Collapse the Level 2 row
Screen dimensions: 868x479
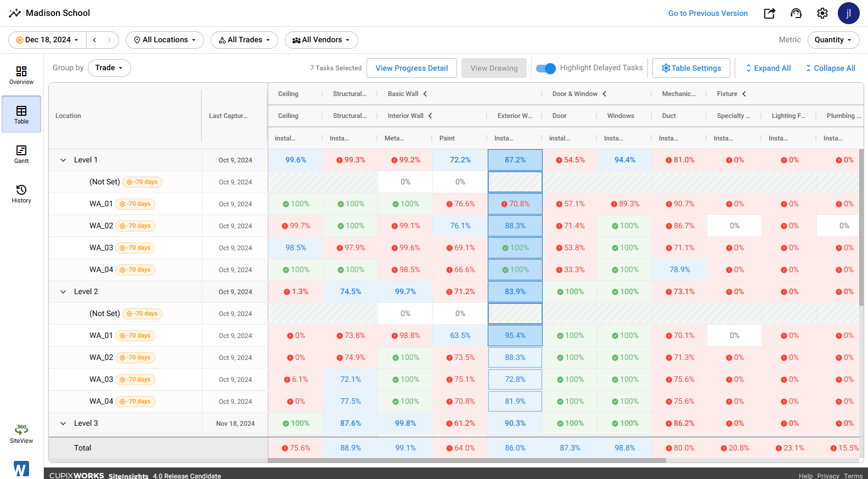click(x=63, y=292)
